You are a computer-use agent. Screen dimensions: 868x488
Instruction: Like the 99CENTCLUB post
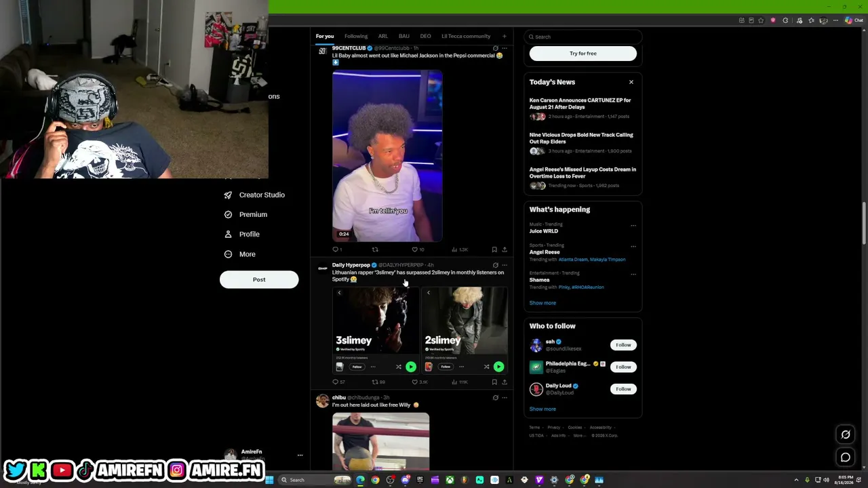[416, 249]
